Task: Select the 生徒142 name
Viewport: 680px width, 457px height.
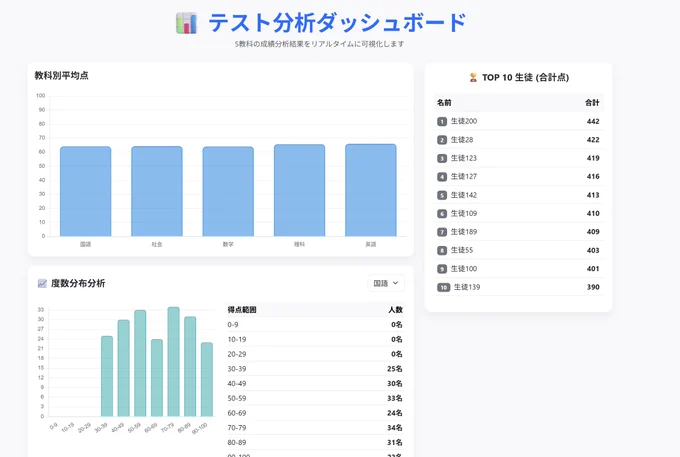Action: 464,195
